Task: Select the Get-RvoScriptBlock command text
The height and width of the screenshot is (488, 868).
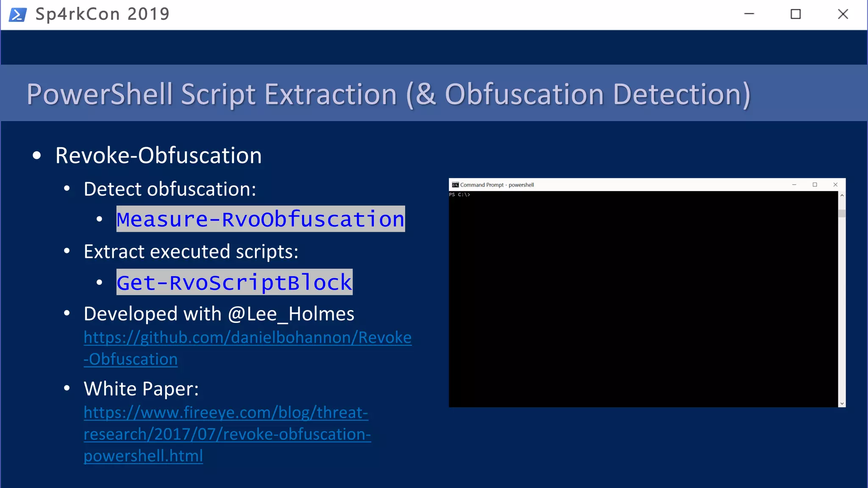Action: [x=234, y=282]
